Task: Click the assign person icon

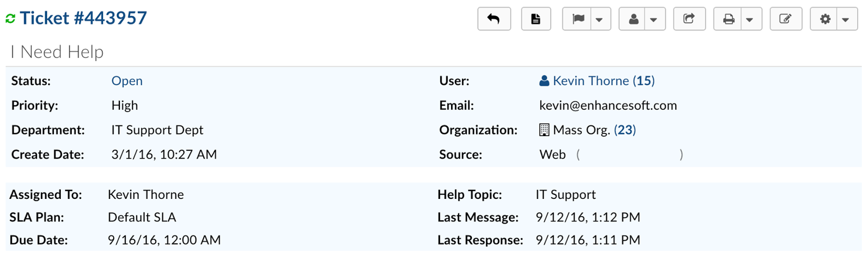Action: coord(633,19)
